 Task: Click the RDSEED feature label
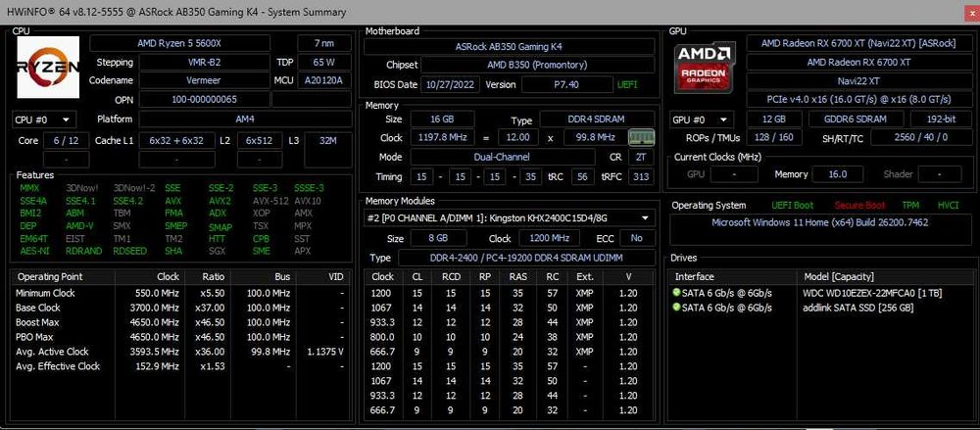click(x=130, y=251)
